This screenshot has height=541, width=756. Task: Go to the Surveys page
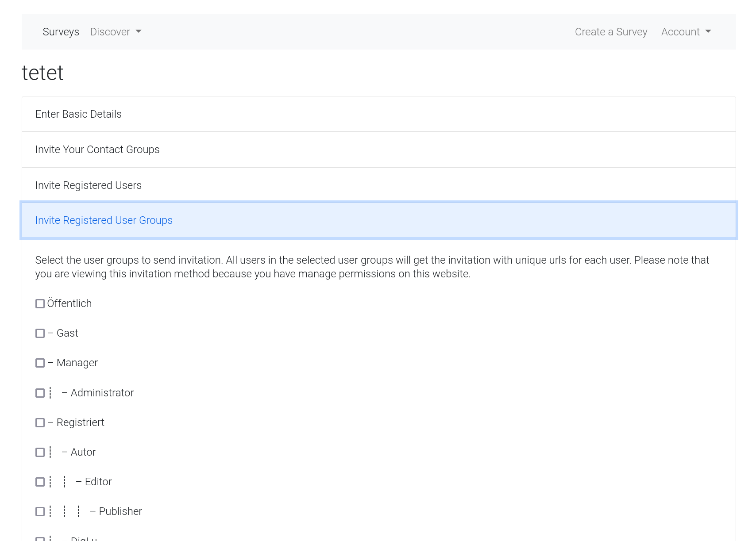pyautogui.click(x=61, y=32)
